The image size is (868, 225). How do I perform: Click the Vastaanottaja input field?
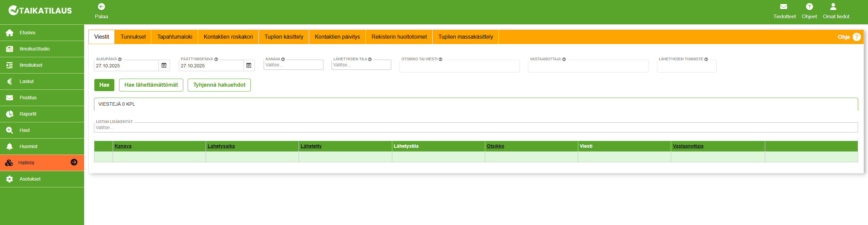[588, 66]
